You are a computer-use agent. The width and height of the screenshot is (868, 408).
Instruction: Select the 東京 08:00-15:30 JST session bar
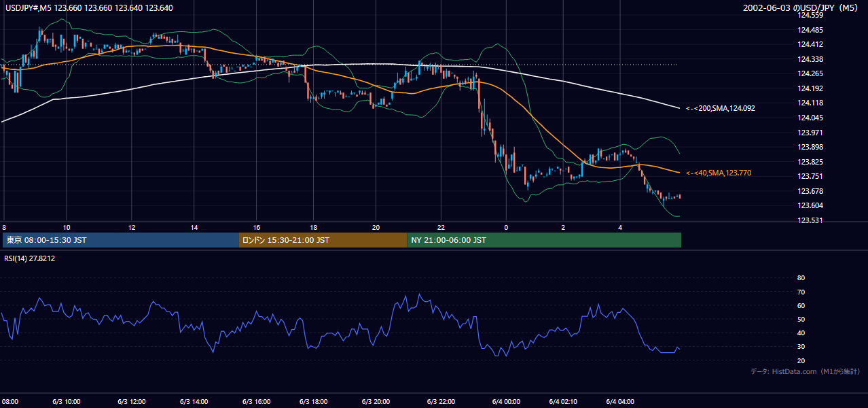pyautogui.click(x=120, y=240)
